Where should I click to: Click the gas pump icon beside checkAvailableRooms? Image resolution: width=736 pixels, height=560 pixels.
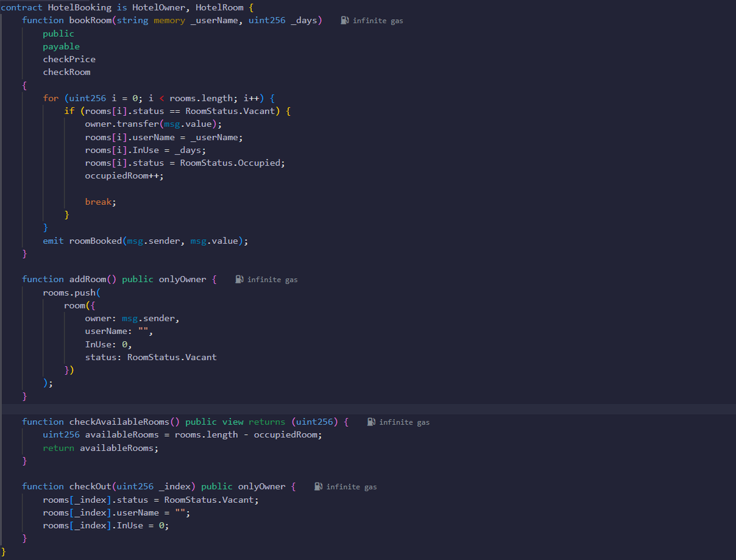(x=372, y=422)
